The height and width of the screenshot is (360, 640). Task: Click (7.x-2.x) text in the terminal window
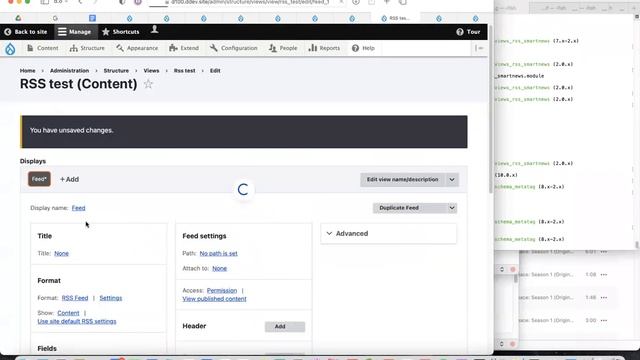click(x=566, y=41)
